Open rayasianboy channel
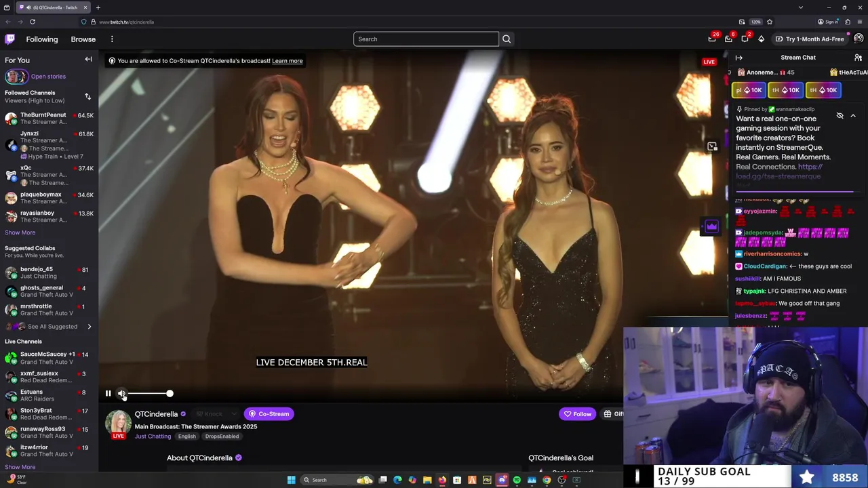The image size is (868, 488). pos(49,216)
